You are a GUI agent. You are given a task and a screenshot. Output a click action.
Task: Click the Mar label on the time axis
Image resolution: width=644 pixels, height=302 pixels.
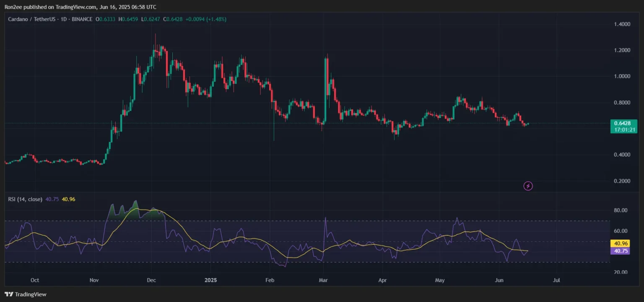click(x=323, y=280)
